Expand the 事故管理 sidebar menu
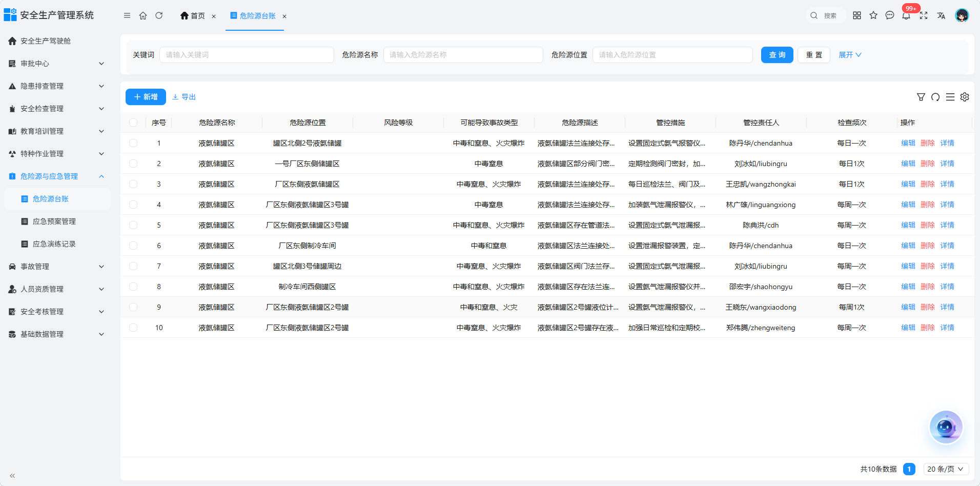The width and height of the screenshot is (980, 486). point(56,267)
